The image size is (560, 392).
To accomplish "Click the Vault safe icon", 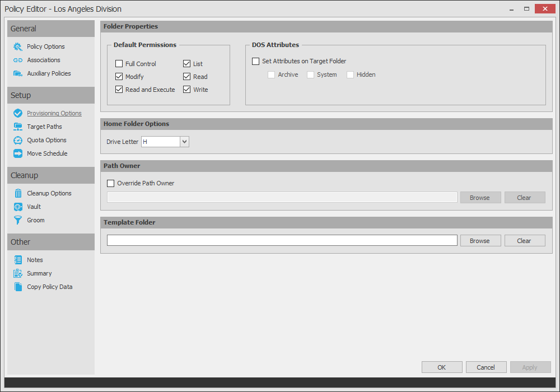I will pos(18,207).
